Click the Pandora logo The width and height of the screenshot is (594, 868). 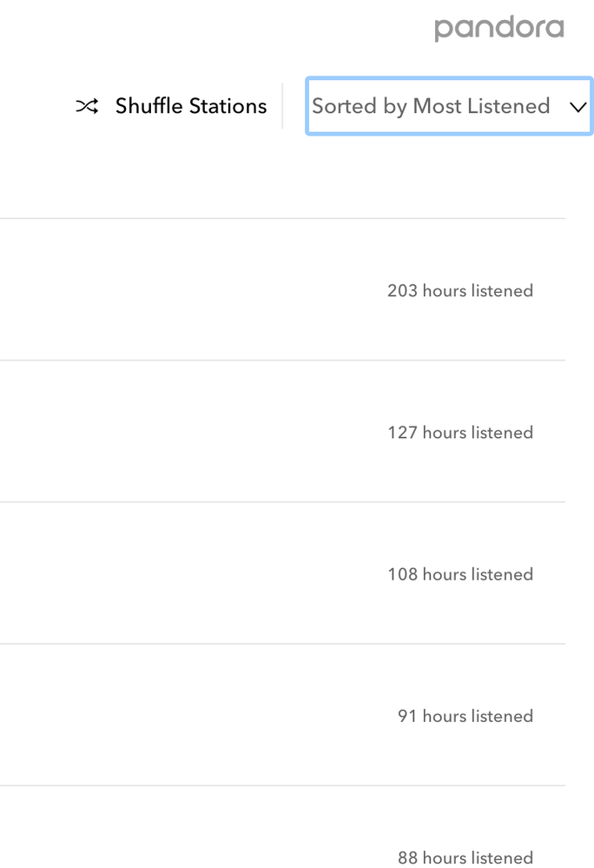(x=499, y=28)
